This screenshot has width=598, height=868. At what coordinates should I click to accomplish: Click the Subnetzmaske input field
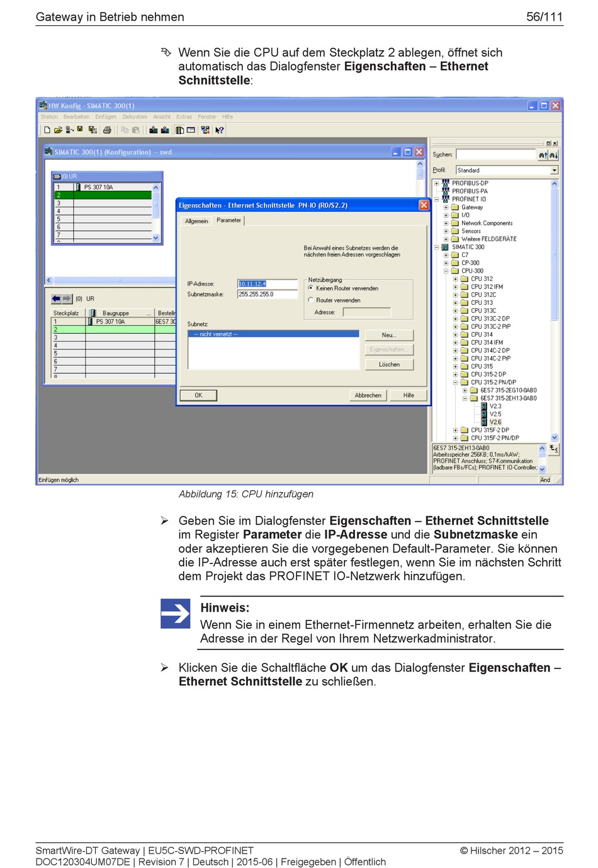267,294
